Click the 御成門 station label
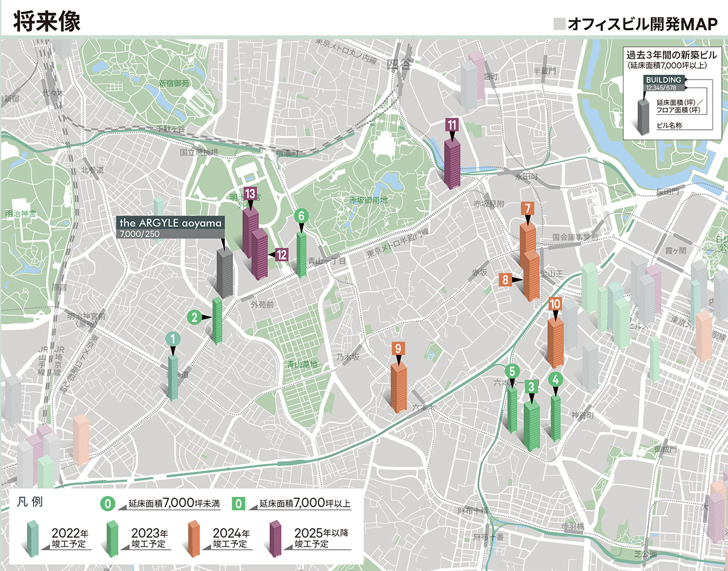728x571 pixels. 666,450
